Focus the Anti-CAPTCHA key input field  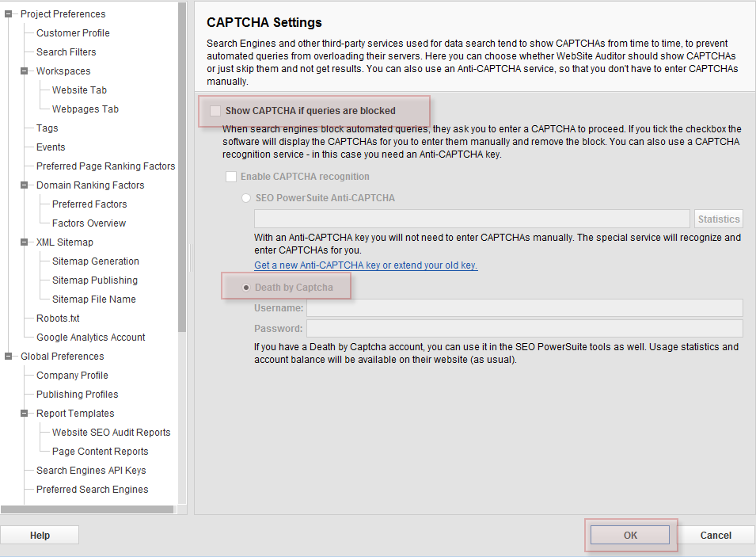(472, 219)
